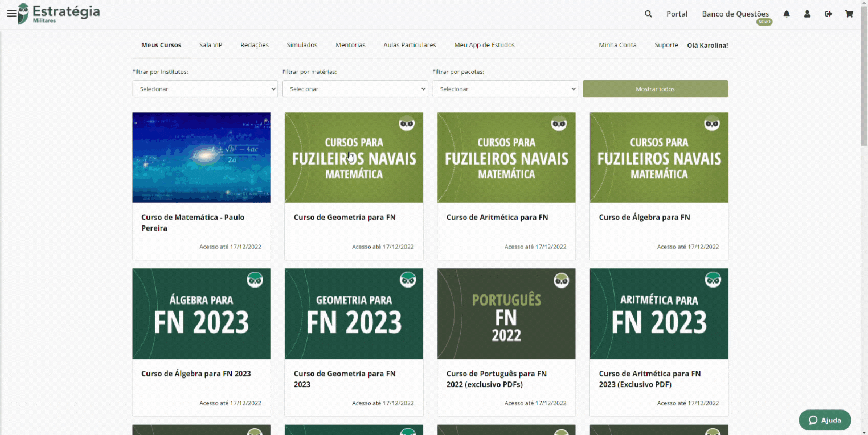Open Filtrar por pacotes dropdown
Viewport: 868px width, 435px height.
[x=505, y=89]
